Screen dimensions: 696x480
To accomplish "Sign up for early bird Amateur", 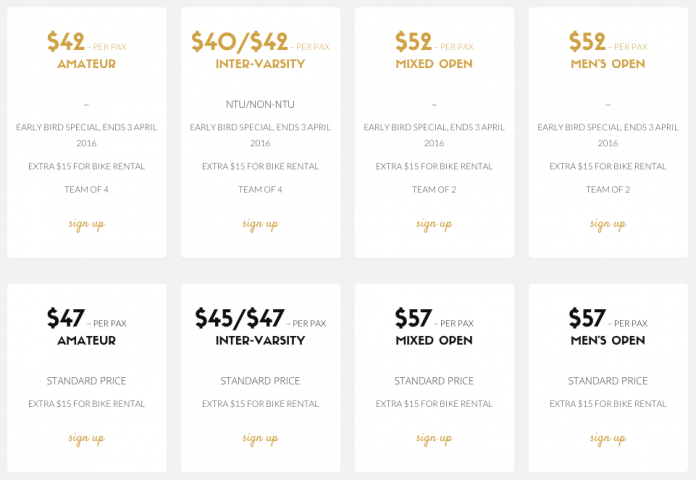I will coord(87,224).
